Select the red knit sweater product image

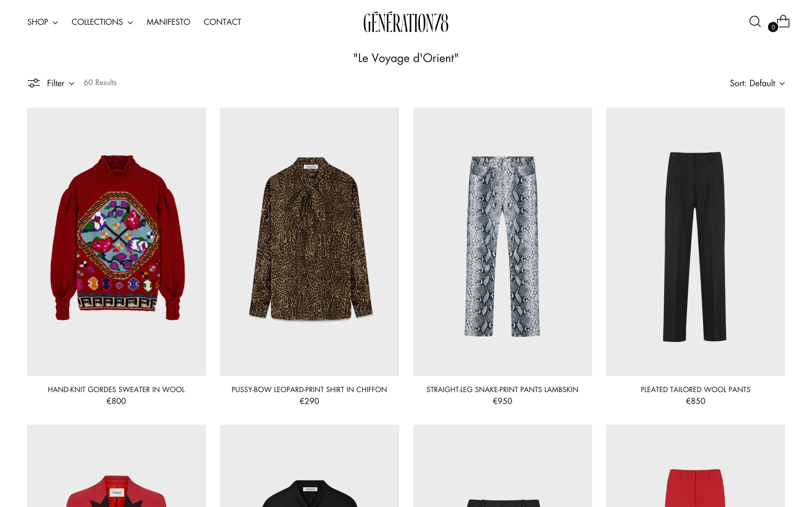116,241
